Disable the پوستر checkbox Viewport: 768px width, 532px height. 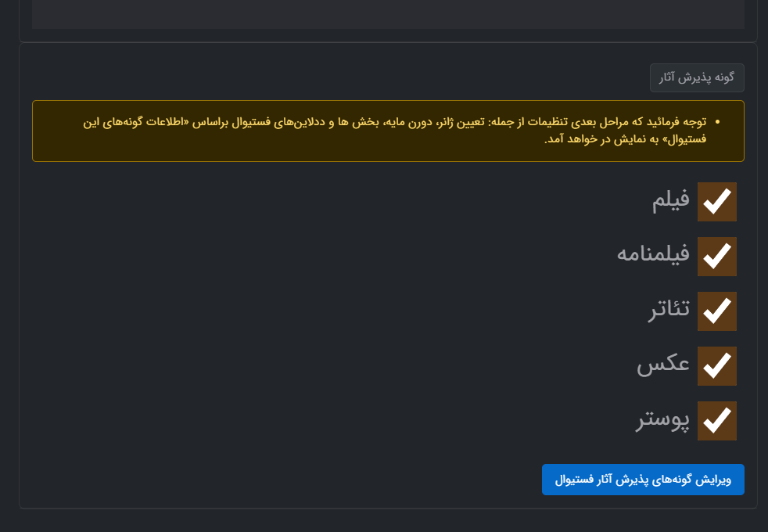tap(716, 421)
